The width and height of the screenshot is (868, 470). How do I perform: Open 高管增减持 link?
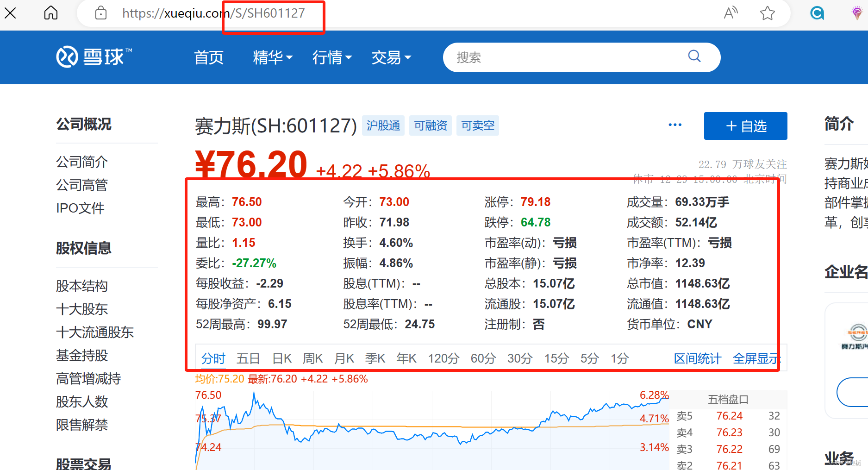[x=88, y=378]
